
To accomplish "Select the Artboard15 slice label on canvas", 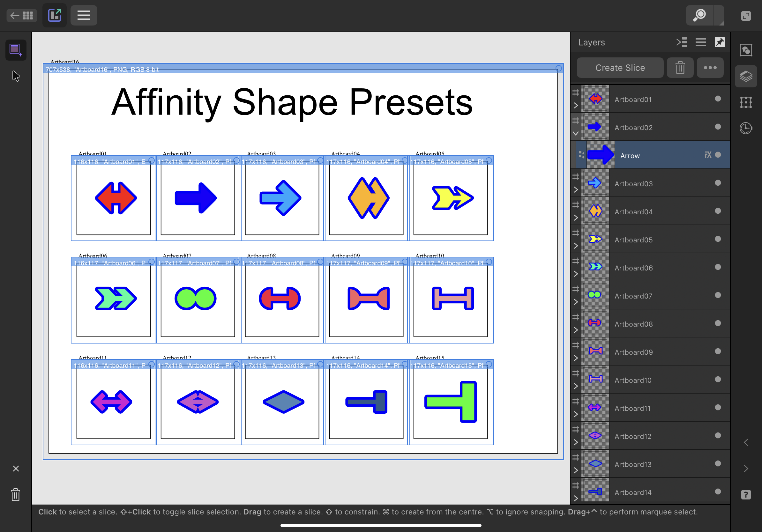I will 447,365.
